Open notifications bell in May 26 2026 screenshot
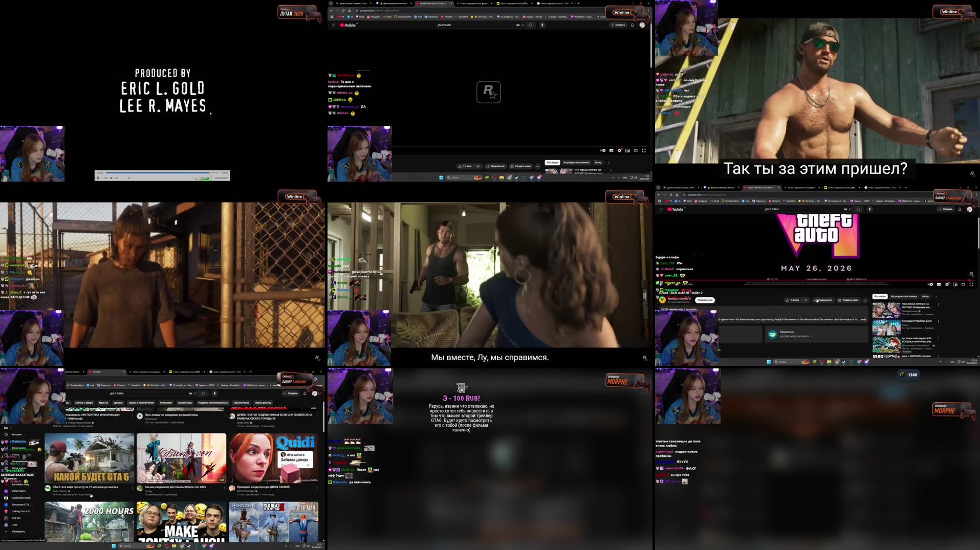 coord(960,209)
